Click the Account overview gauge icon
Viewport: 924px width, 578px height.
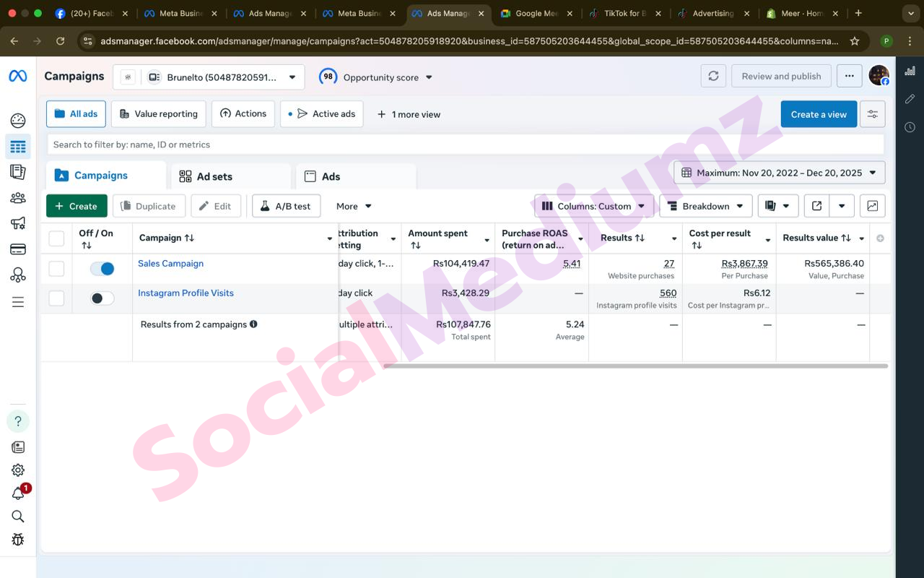point(18,121)
